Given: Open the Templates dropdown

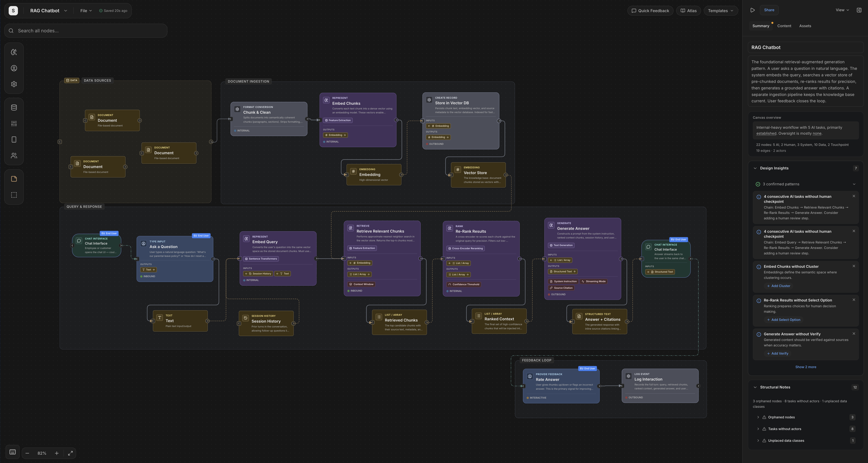Looking at the screenshot, I should [x=720, y=10].
